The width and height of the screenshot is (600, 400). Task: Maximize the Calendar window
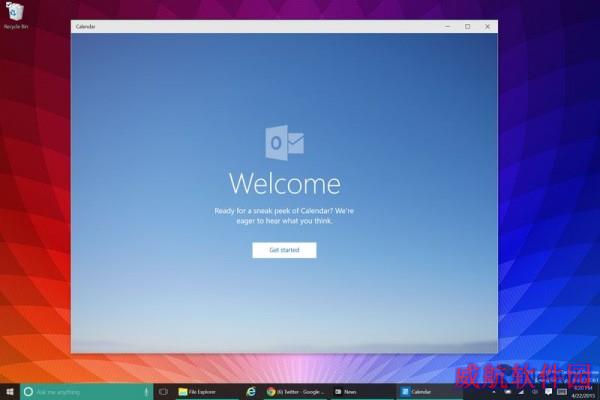pyautogui.click(x=468, y=26)
